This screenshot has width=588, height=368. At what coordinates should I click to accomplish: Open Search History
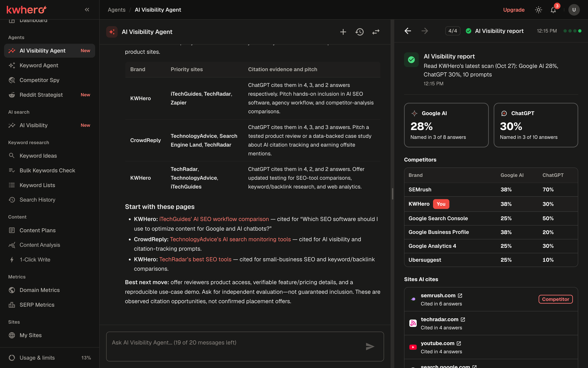[50, 200]
